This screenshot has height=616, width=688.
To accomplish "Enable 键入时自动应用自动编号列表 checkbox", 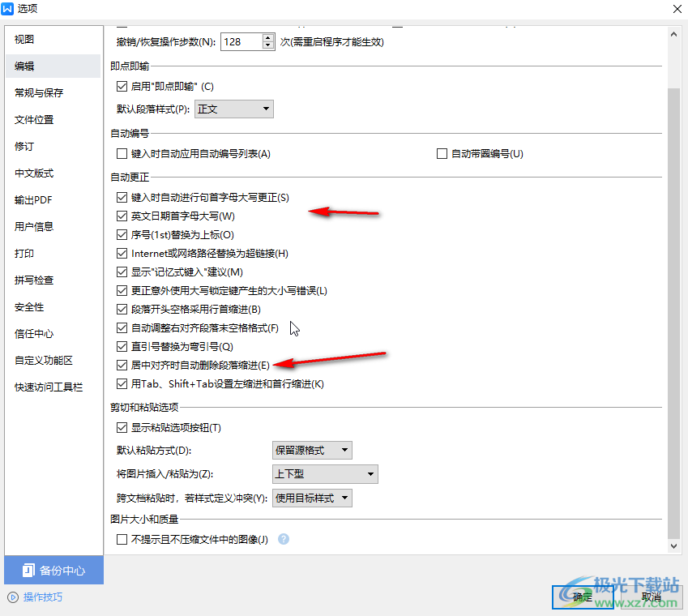I will coord(122,153).
